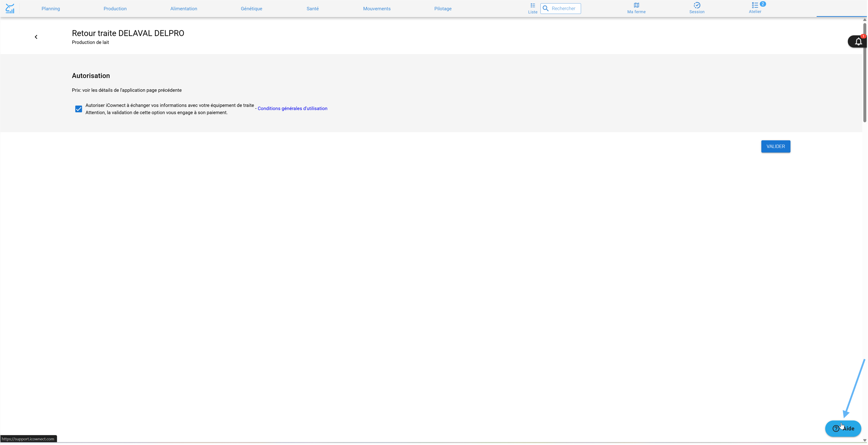The width and height of the screenshot is (868, 445).
Task: Uncheck the Autoriser iCownect authorization checkbox
Action: [78, 109]
